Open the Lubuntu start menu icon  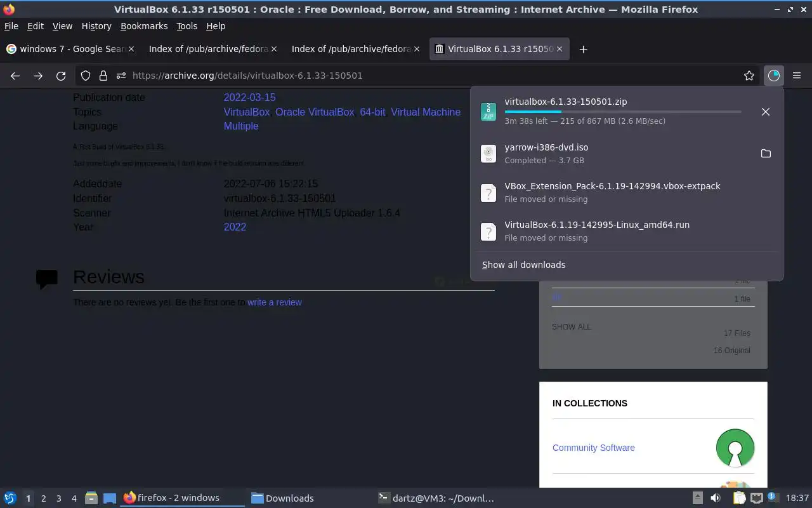(10, 498)
